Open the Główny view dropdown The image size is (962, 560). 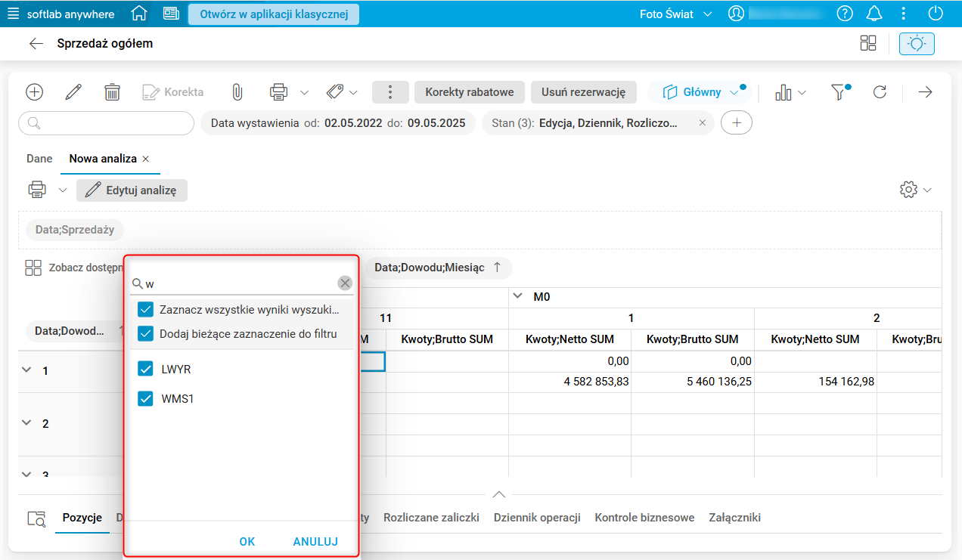click(700, 92)
